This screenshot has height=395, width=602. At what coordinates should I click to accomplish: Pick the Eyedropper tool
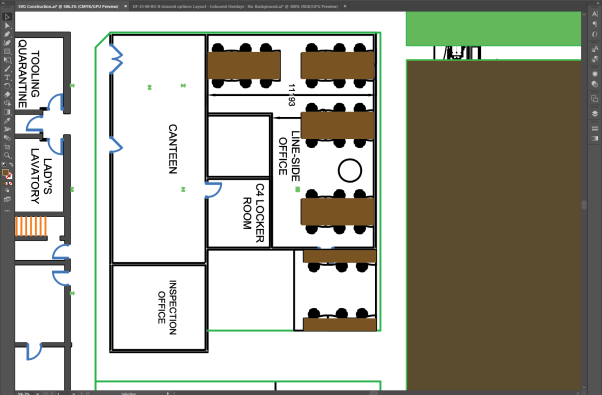point(7,121)
